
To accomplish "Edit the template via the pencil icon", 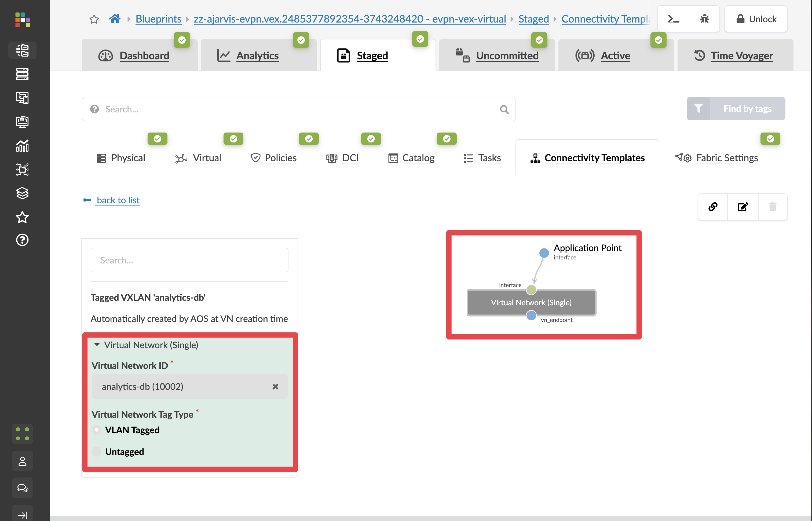I will pos(743,207).
